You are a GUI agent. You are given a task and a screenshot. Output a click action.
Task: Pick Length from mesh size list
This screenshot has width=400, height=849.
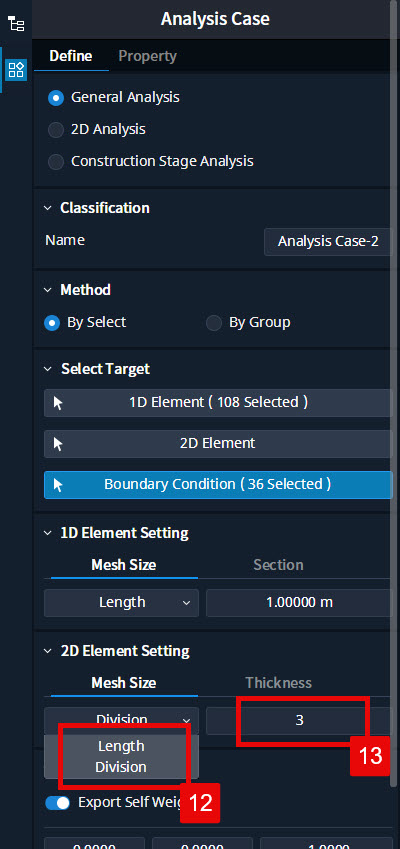(x=121, y=746)
